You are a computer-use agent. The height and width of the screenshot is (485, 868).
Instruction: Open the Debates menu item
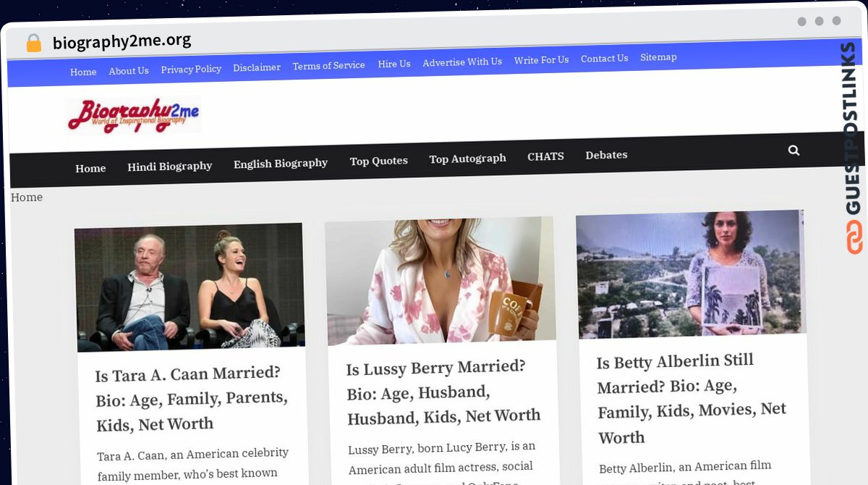tap(606, 155)
